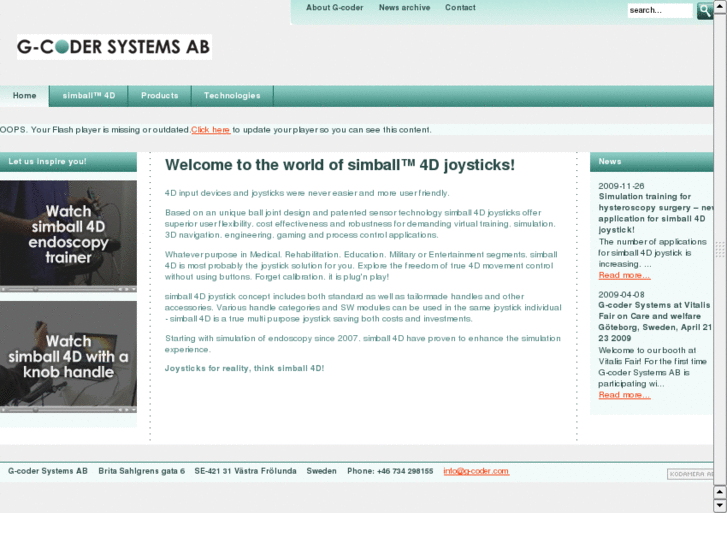Viewport: 727px width, 545px height.
Task: Open the hysteroscopy surgery news headline
Action: click(655, 213)
